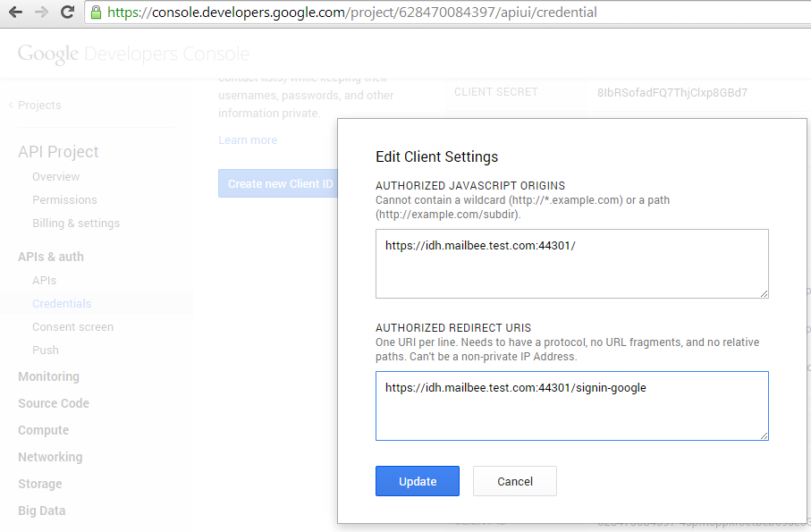Open Billing & settings
The height and width of the screenshot is (532, 811).
coord(76,224)
